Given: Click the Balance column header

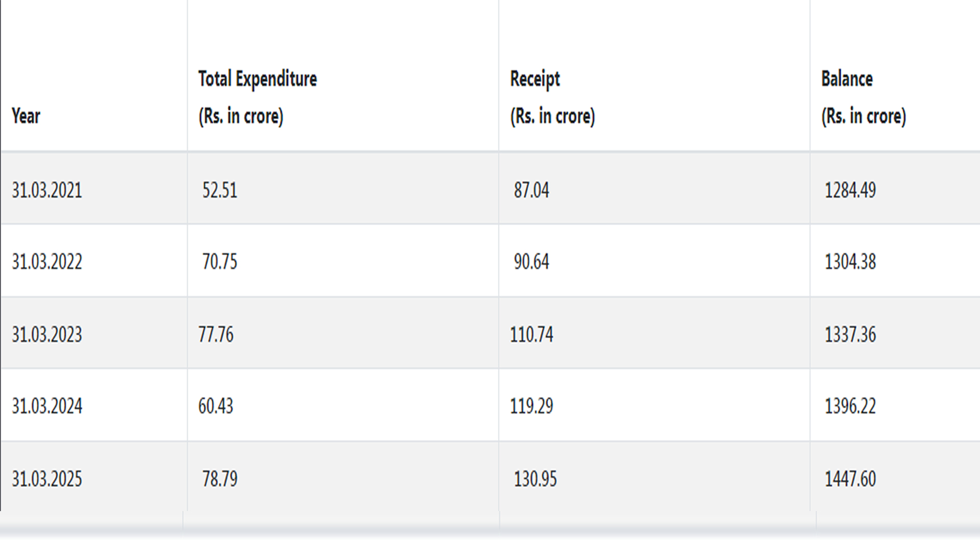Looking at the screenshot, I should (863, 97).
